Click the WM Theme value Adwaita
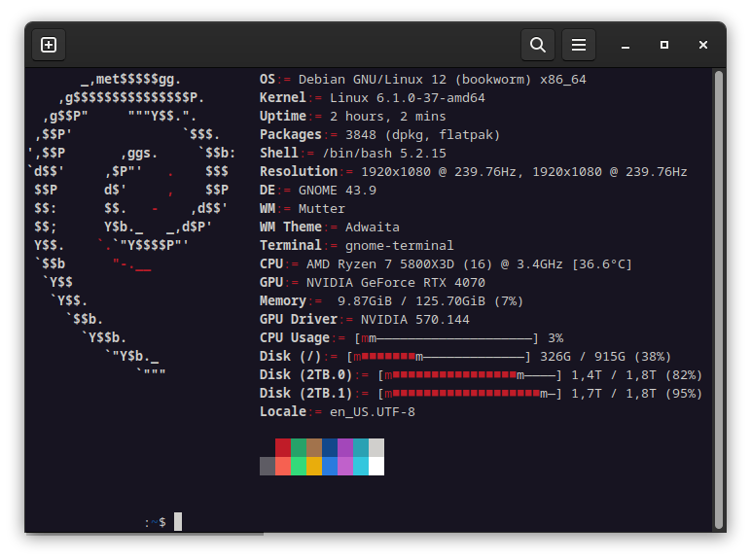Image resolution: width=751 pixels, height=560 pixels. click(373, 227)
